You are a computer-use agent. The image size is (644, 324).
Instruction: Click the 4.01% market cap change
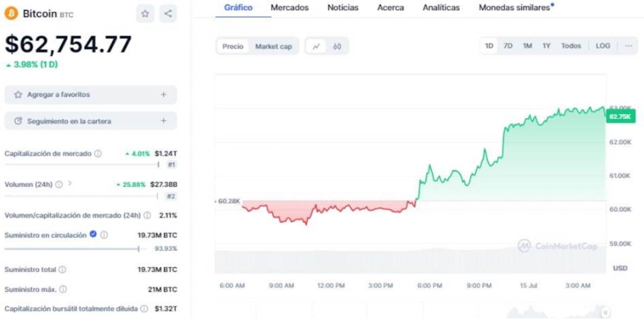point(137,153)
